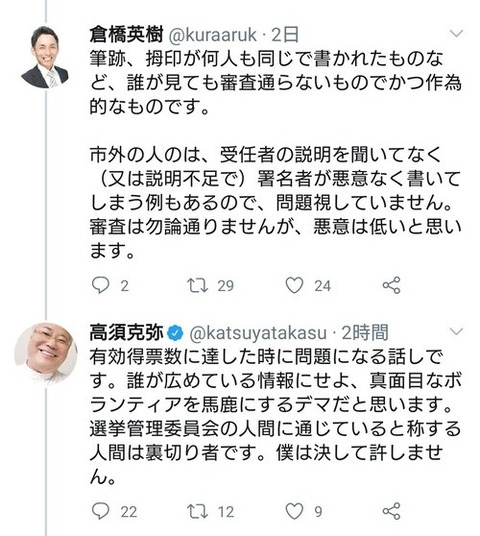This screenshot has width=480, height=536.
Task: Open chevron menu on 倉橋英樹's tweet
Action: 456,34
